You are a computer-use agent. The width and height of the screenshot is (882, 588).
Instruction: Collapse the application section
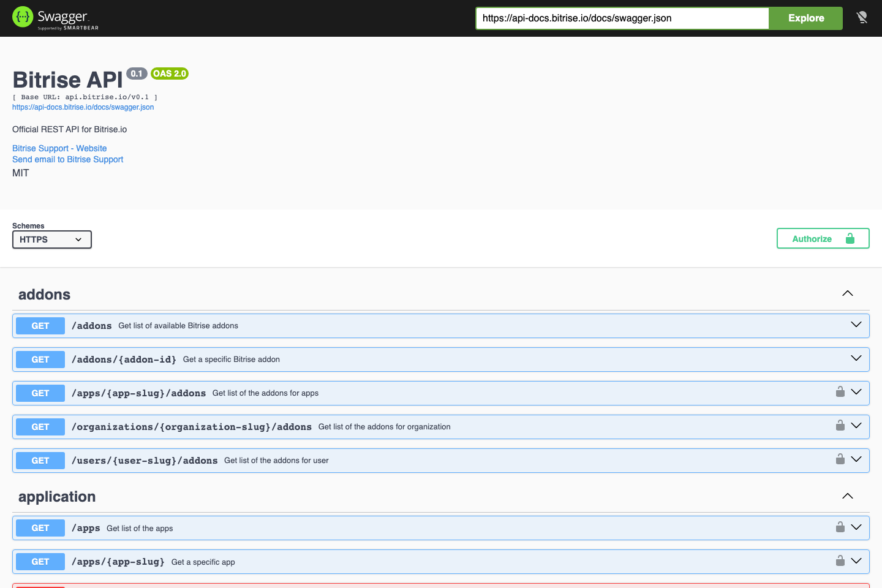click(x=847, y=496)
